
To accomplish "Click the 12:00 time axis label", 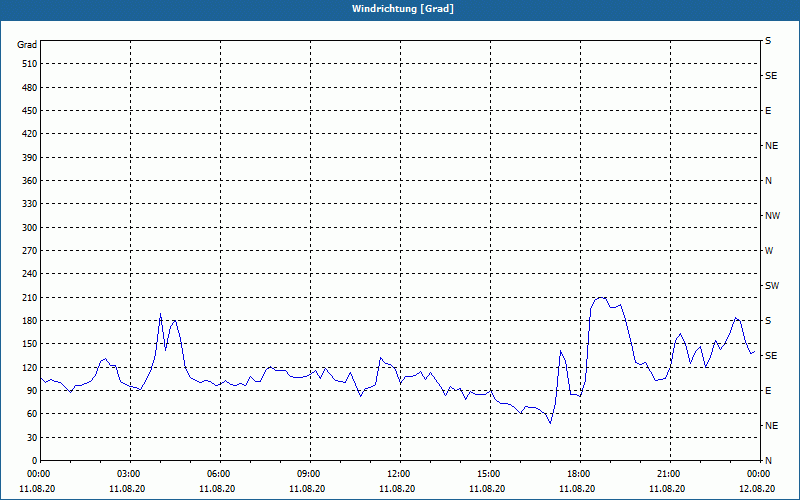I will click(399, 474).
